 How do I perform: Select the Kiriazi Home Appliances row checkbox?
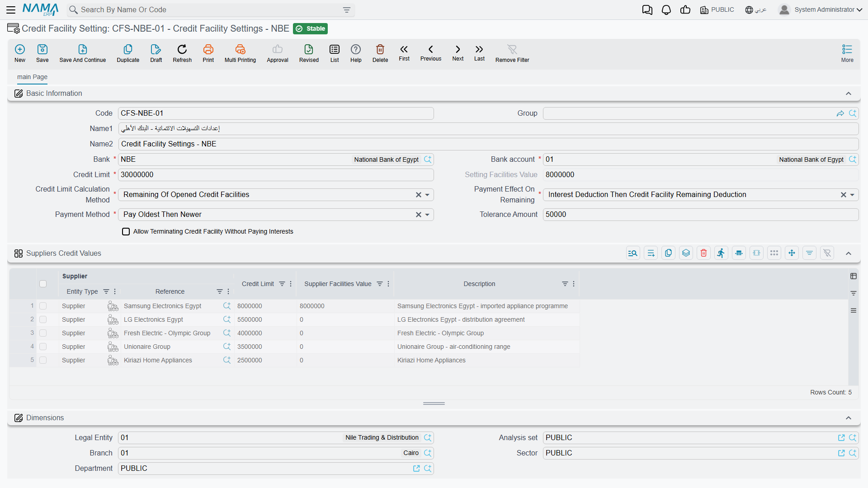(43, 360)
